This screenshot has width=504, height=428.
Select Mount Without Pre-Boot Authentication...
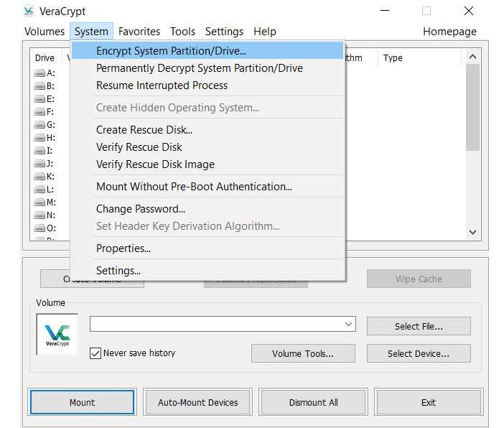(207, 187)
